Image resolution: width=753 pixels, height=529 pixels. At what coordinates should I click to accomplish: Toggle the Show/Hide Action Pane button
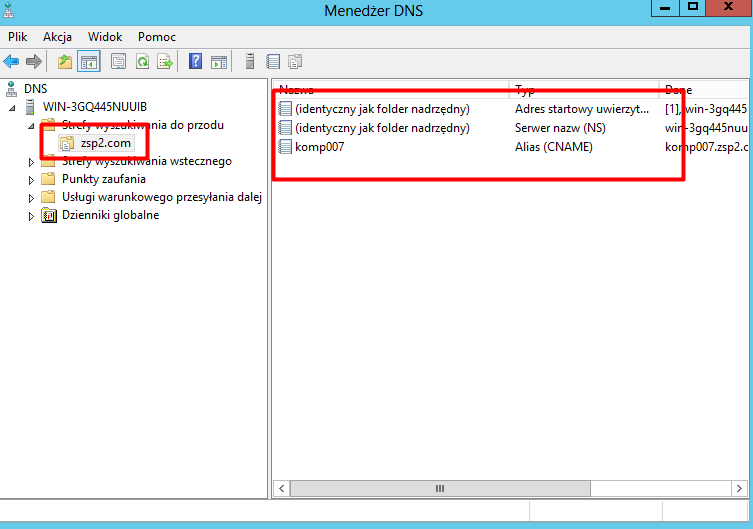219,62
